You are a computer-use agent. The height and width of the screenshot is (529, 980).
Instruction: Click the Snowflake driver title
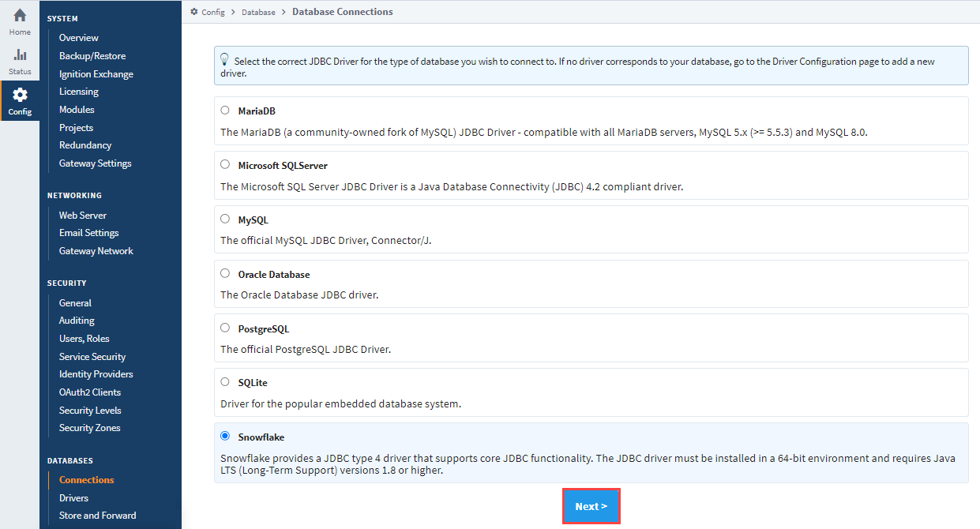pyautogui.click(x=261, y=437)
